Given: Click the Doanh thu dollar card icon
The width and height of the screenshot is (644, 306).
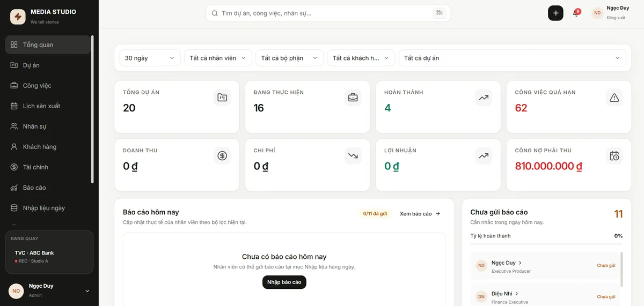Looking at the screenshot, I should pos(222,155).
